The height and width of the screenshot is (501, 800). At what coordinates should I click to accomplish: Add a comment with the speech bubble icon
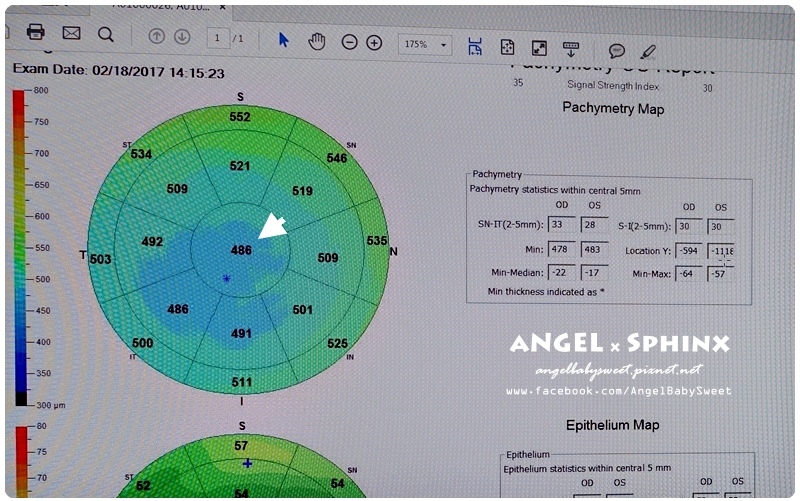617,51
